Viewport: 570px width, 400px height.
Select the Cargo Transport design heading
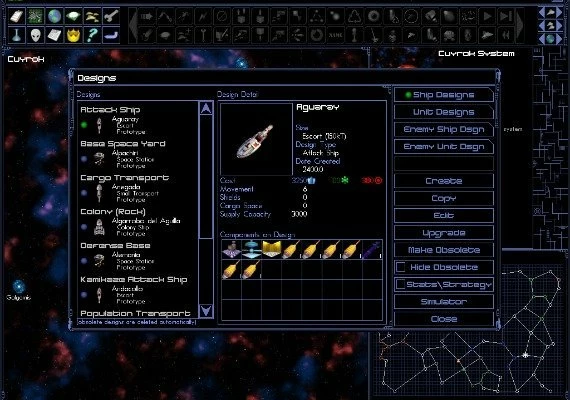click(125, 178)
